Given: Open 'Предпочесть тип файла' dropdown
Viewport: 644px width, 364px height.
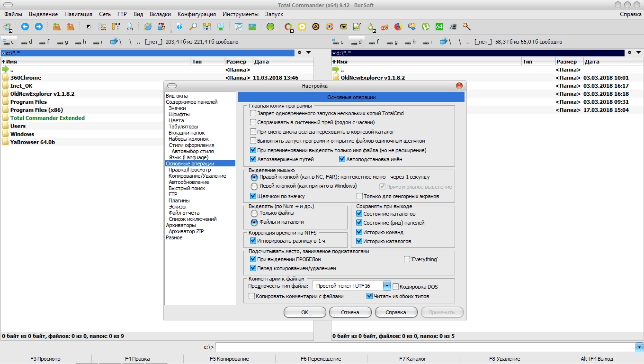Looking at the screenshot, I should pyautogui.click(x=387, y=286).
